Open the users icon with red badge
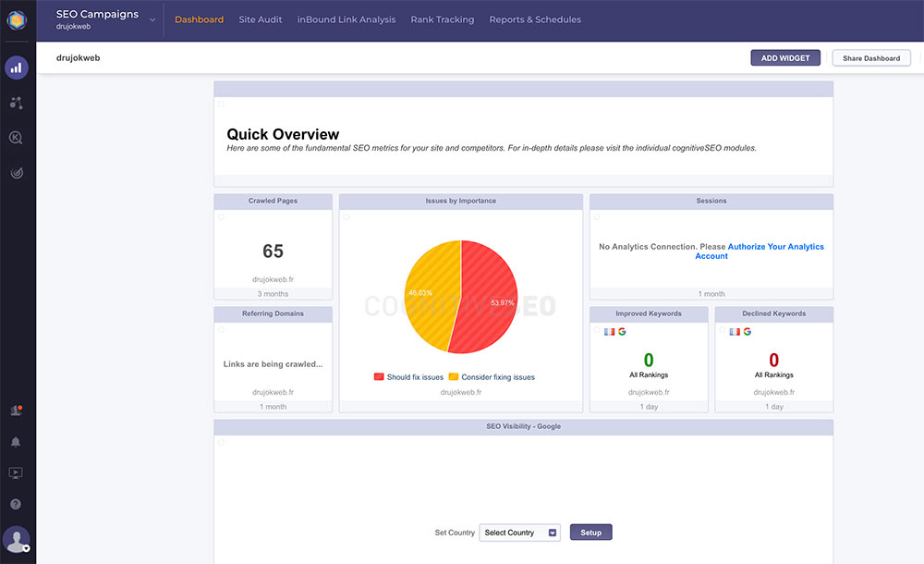 click(x=16, y=411)
